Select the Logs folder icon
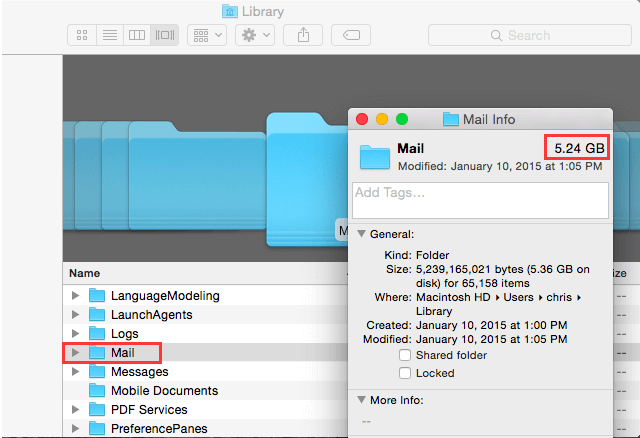This screenshot has height=438, width=640. pyautogui.click(x=97, y=333)
